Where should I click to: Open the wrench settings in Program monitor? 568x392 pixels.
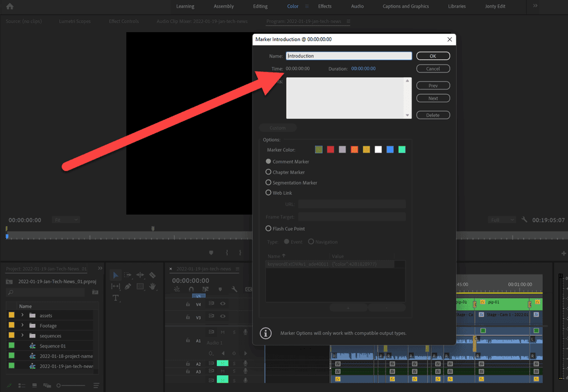[525, 220]
